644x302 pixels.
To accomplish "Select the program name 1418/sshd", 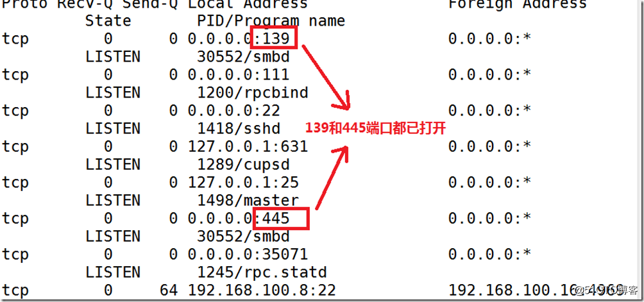I will (239, 129).
